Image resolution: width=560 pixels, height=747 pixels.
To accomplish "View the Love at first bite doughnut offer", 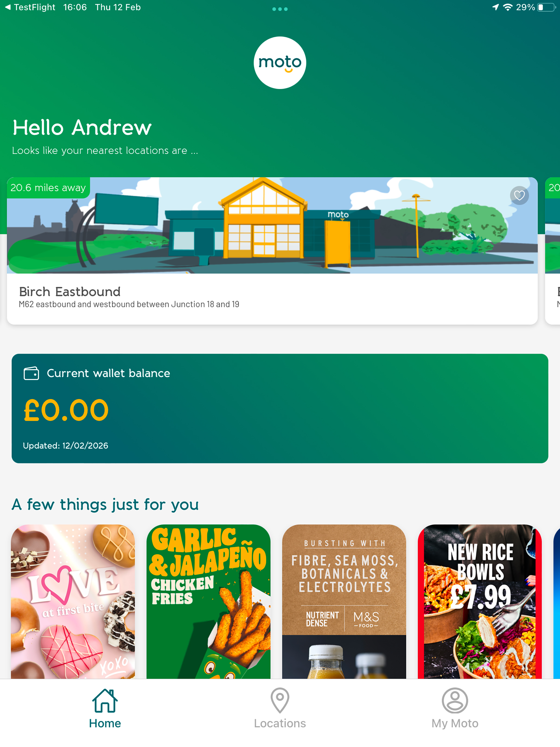I will [x=73, y=602].
